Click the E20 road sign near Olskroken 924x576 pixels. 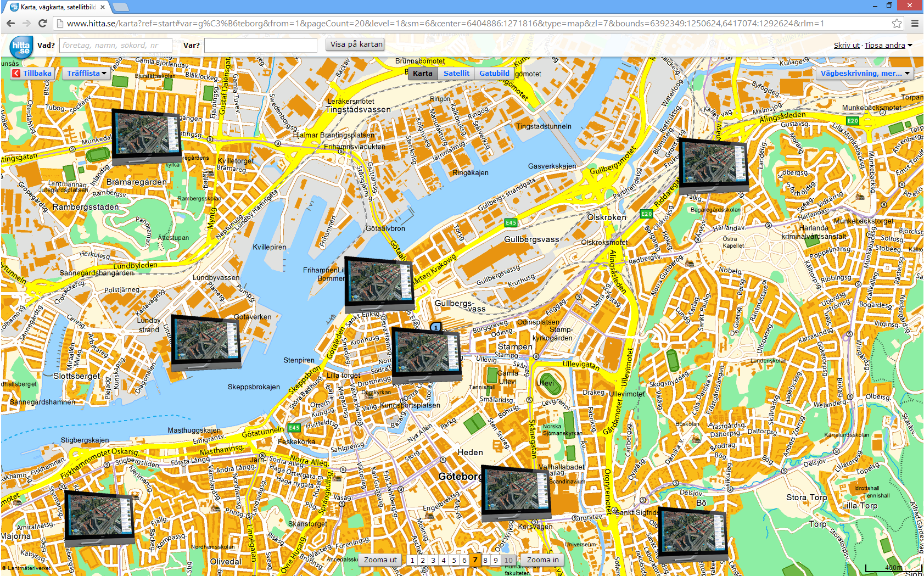point(646,214)
